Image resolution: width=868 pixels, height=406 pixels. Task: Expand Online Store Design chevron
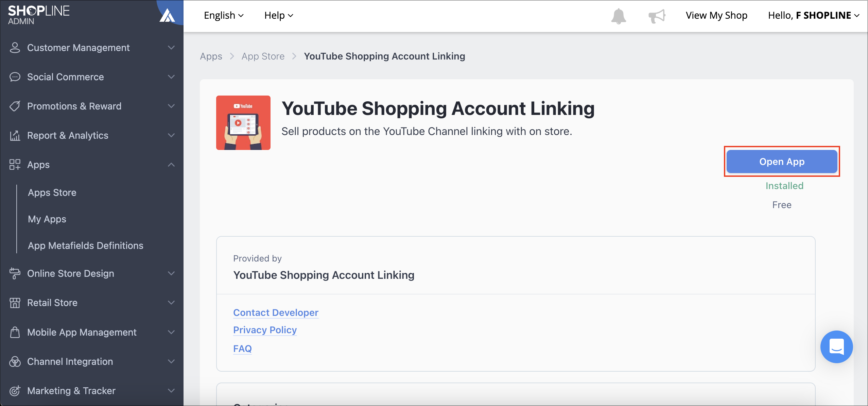[171, 273]
